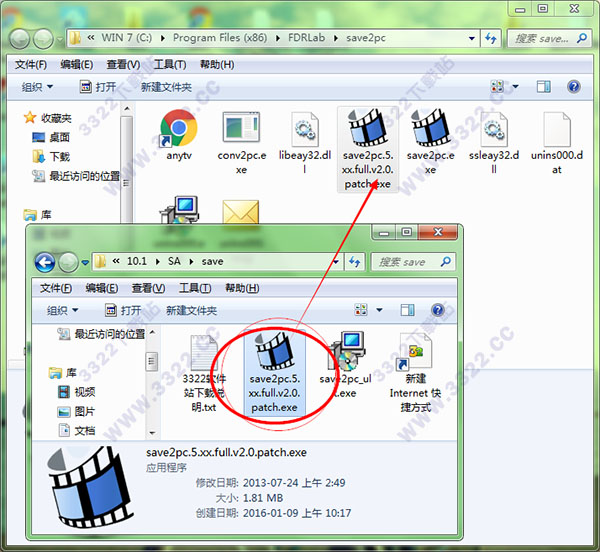The width and height of the screenshot is (600, 552).
Task: Open 图片 library in save window
Action: [76, 411]
